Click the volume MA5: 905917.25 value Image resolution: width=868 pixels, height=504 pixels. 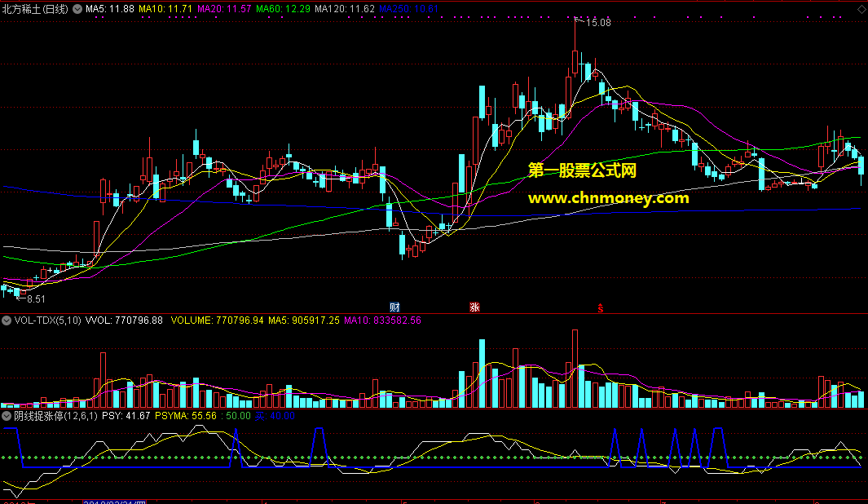pos(304,321)
